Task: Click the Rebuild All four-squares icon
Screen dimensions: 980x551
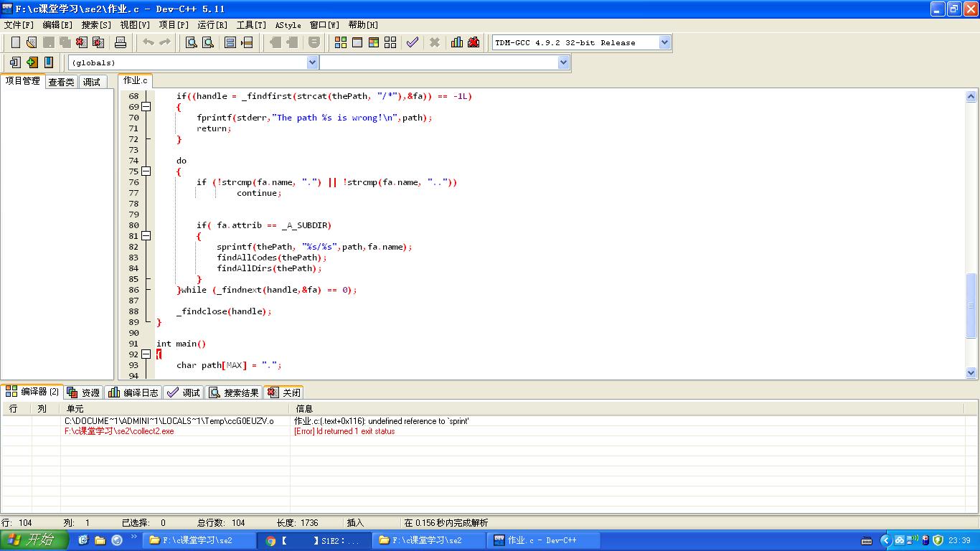Action: 390,43
